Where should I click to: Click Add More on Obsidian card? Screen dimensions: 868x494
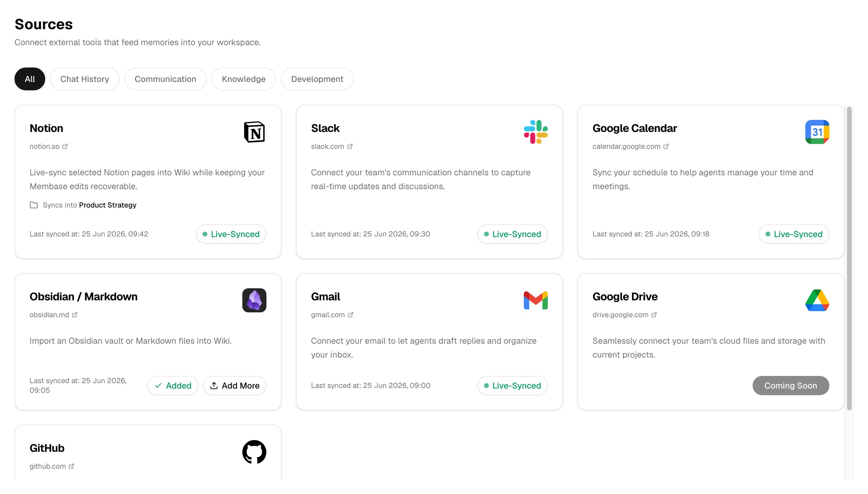point(234,386)
